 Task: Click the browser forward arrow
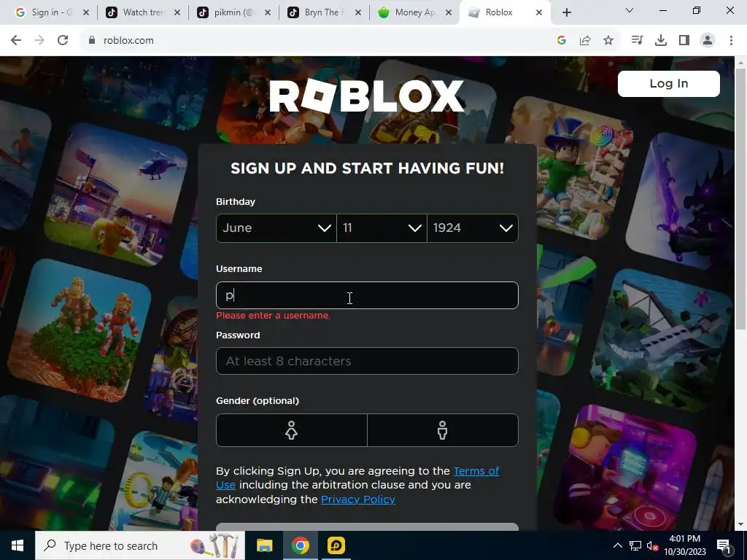(x=39, y=41)
